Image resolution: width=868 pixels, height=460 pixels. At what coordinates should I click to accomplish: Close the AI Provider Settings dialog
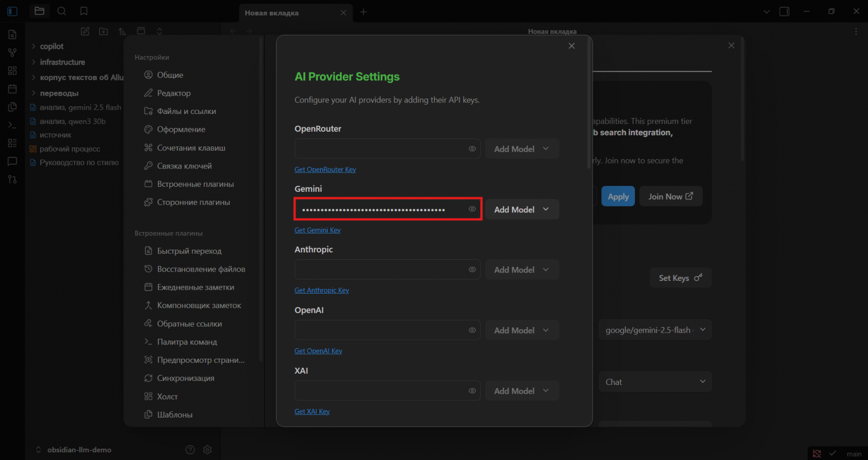pos(571,46)
